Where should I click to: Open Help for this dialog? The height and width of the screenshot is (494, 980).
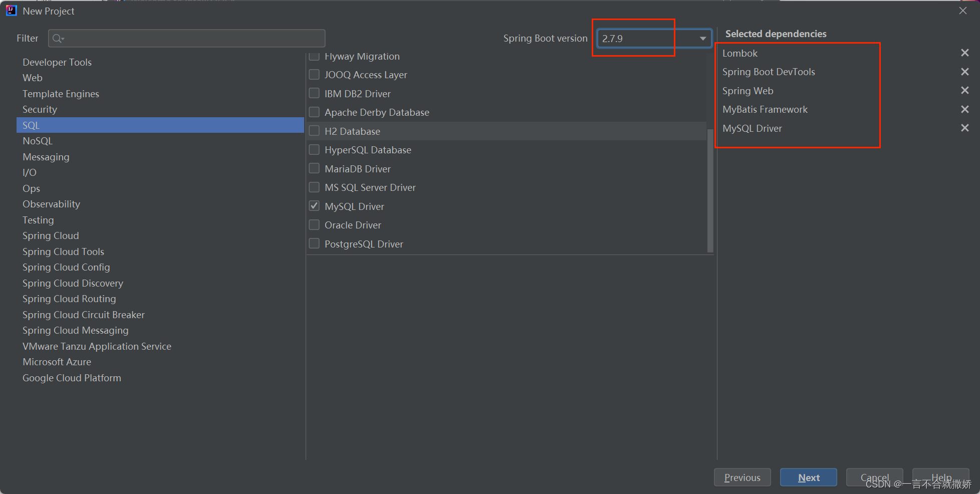[940, 477]
